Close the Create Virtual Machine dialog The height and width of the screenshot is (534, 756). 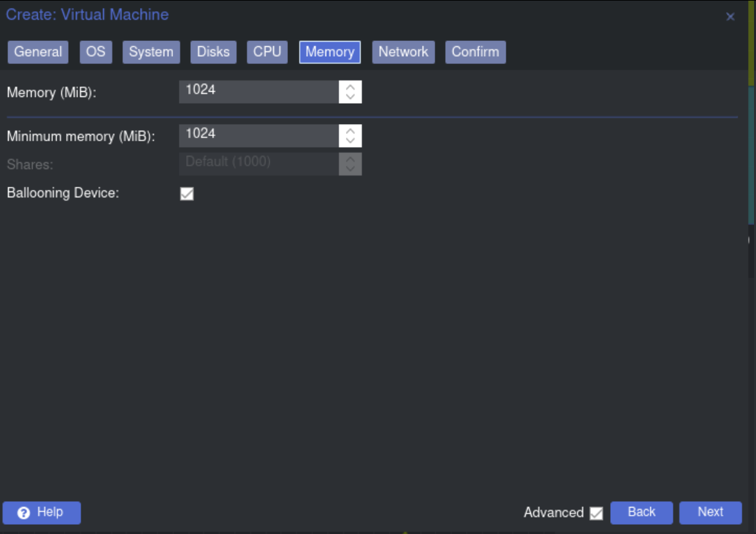point(730,17)
